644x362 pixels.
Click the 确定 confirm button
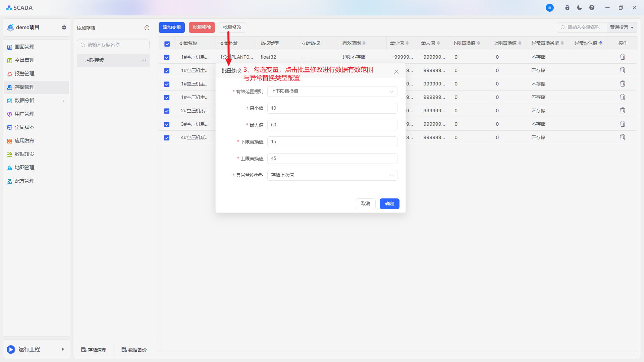(389, 204)
